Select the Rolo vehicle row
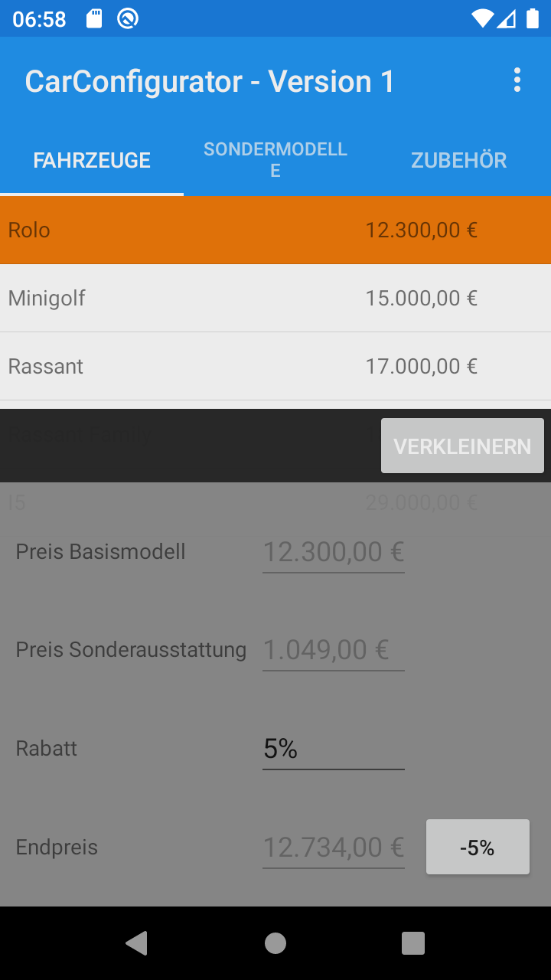 [x=275, y=230]
